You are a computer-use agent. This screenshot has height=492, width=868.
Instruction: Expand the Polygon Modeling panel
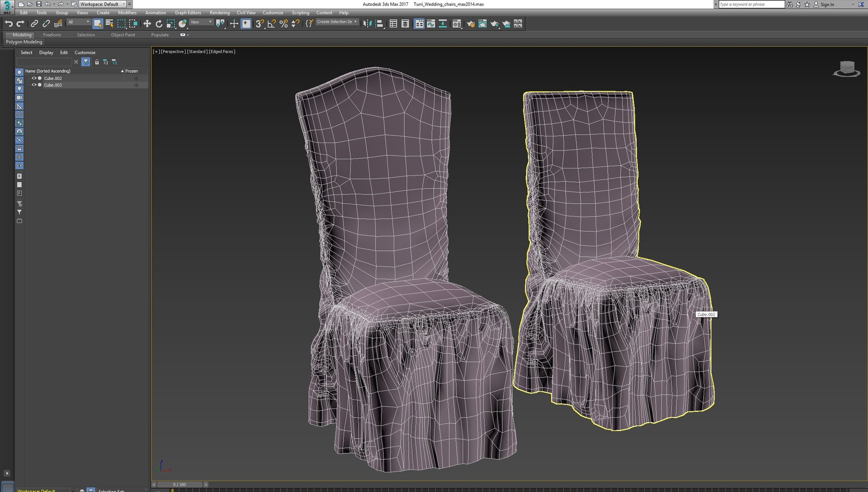coord(24,42)
